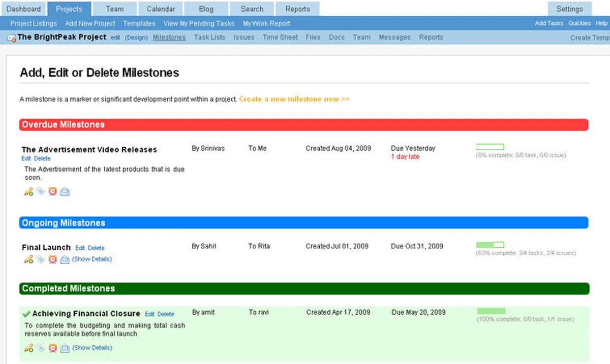Image resolution: width=610 pixels, height=364 pixels.
Task: Click the project icon beside The BrightPeak Project
Action: [12, 38]
